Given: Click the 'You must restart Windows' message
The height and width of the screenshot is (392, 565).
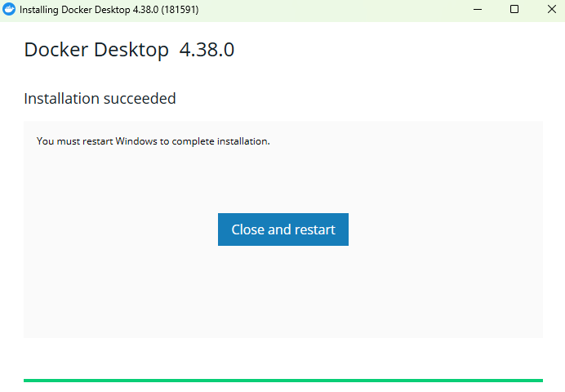Looking at the screenshot, I should tap(153, 141).
